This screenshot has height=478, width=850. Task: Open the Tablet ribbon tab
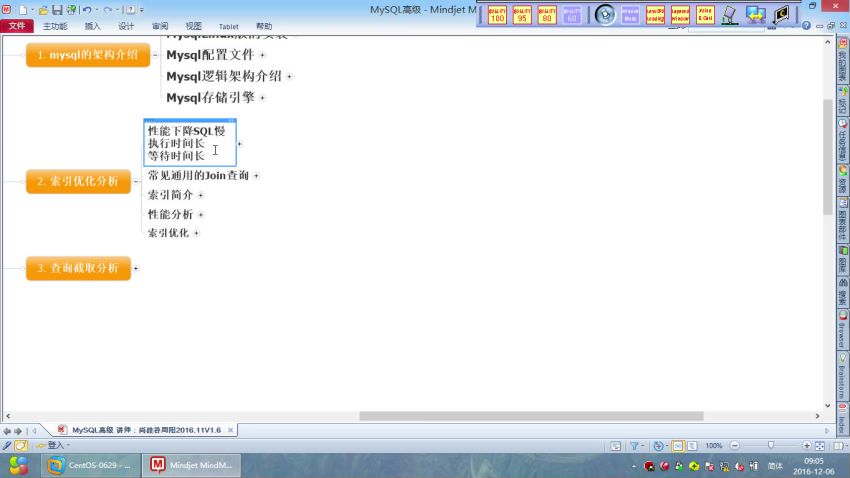pos(228,26)
